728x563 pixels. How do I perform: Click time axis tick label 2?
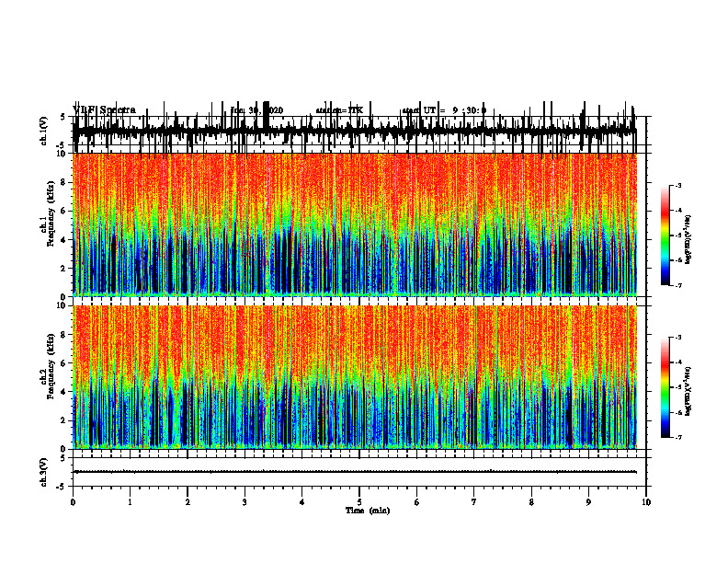tap(188, 502)
